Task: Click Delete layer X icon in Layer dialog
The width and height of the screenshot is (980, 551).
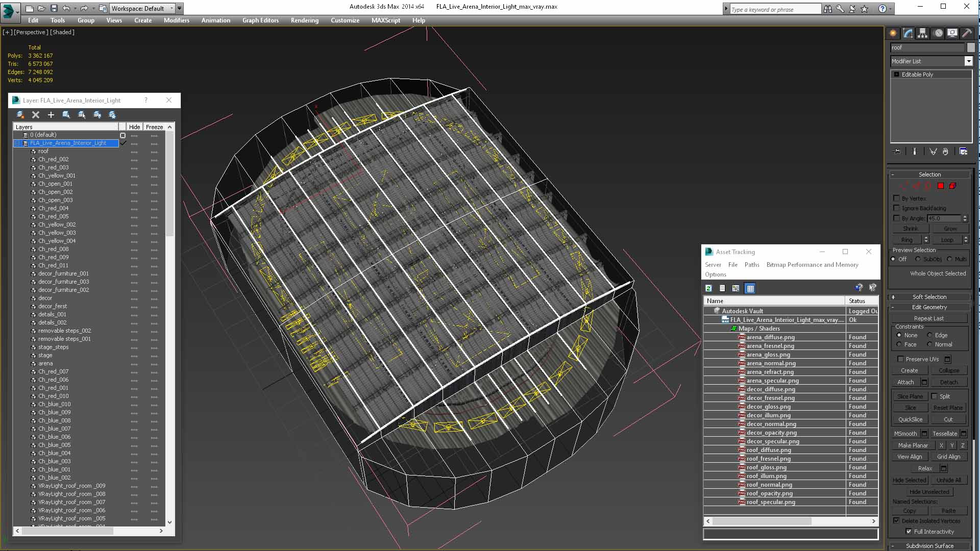Action: [36, 115]
